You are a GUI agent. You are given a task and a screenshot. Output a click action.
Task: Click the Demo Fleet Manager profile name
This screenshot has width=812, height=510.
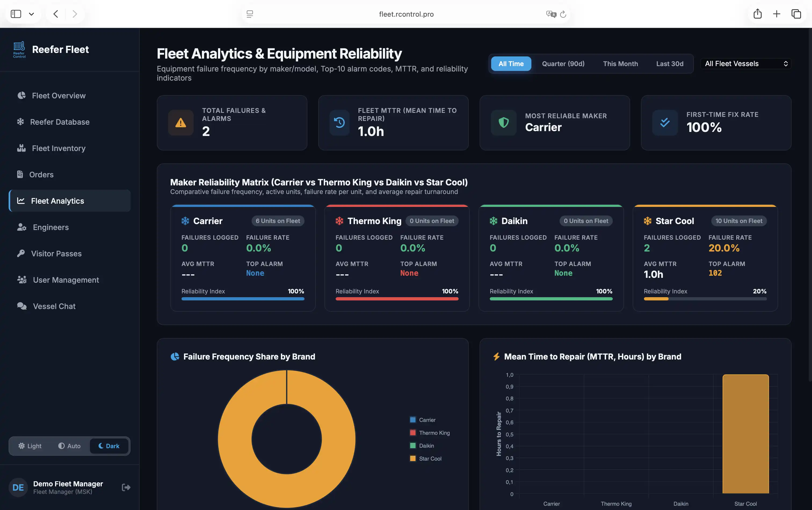(x=68, y=484)
